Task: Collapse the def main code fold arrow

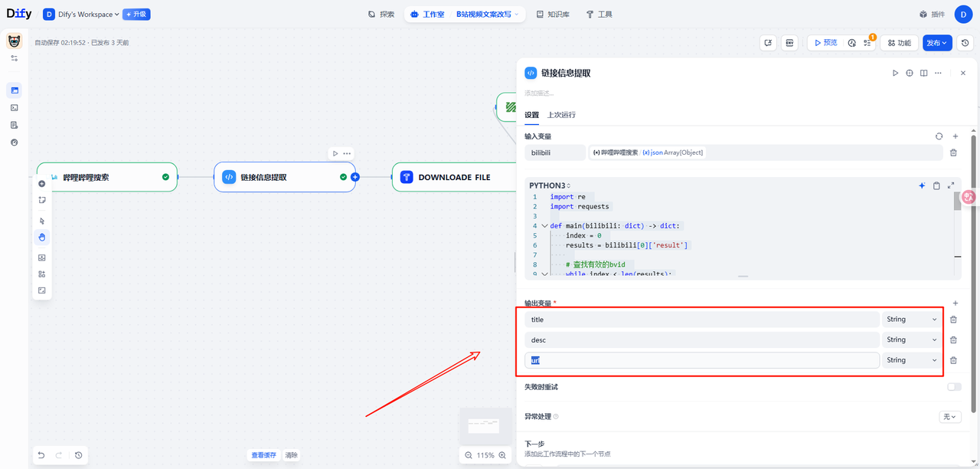Action: tap(544, 226)
